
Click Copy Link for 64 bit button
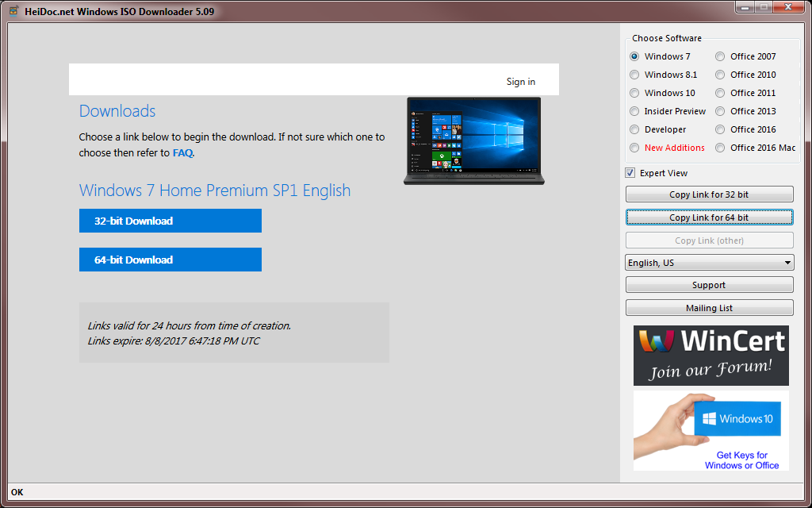[x=709, y=217]
